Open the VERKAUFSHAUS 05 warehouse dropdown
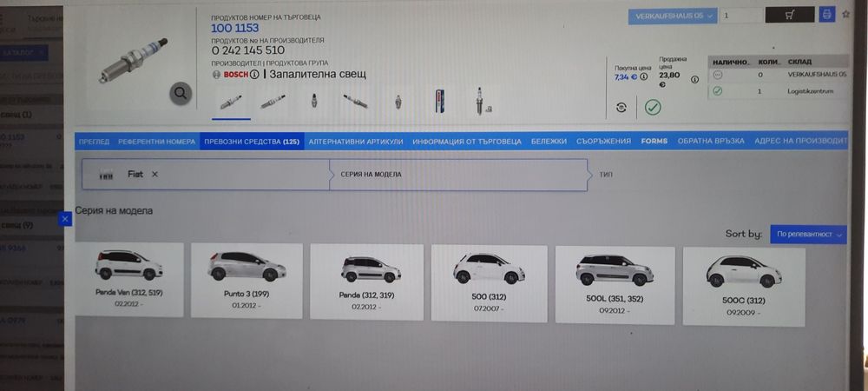Image resolution: width=868 pixels, height=391 pixels. tap(673, 16)
